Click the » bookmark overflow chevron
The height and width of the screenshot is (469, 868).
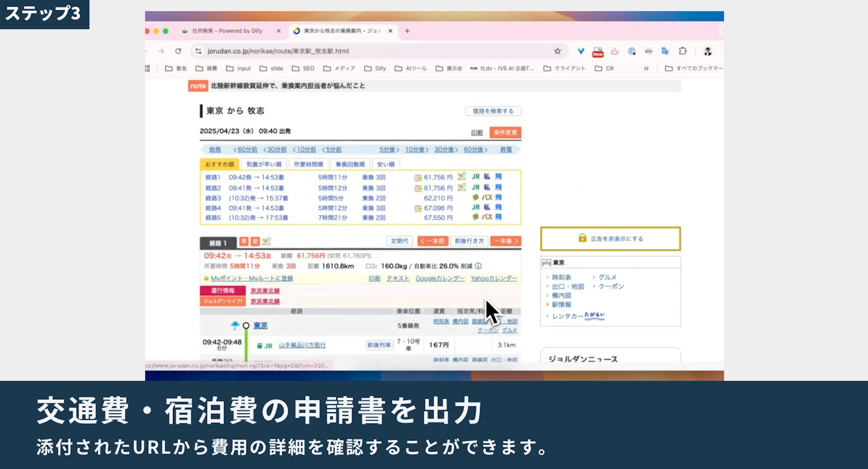647,68
